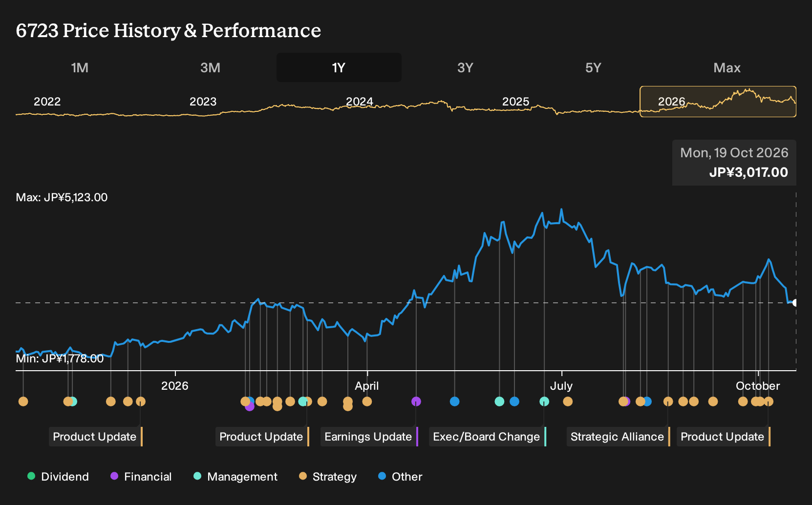Select the 3M range tab
The width and height of the screenshot is (812, 505).
point(210,67)
